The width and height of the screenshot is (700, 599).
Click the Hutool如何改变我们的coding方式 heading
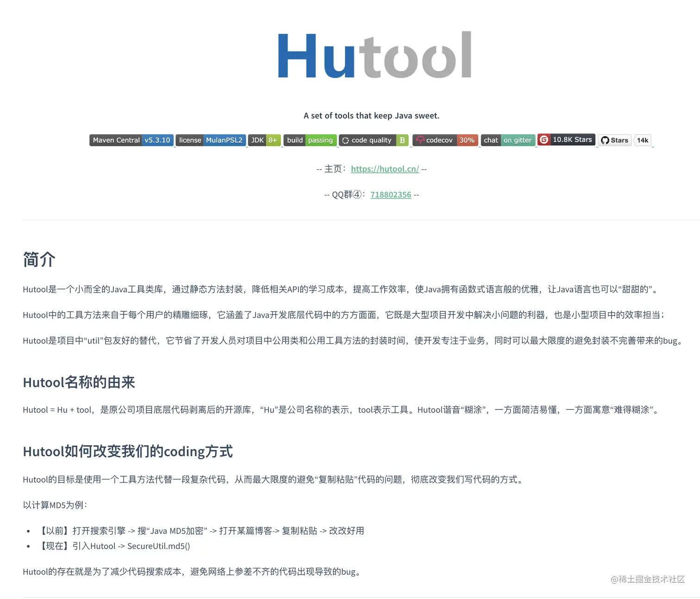pyautogui.click(x=128, y=451)
